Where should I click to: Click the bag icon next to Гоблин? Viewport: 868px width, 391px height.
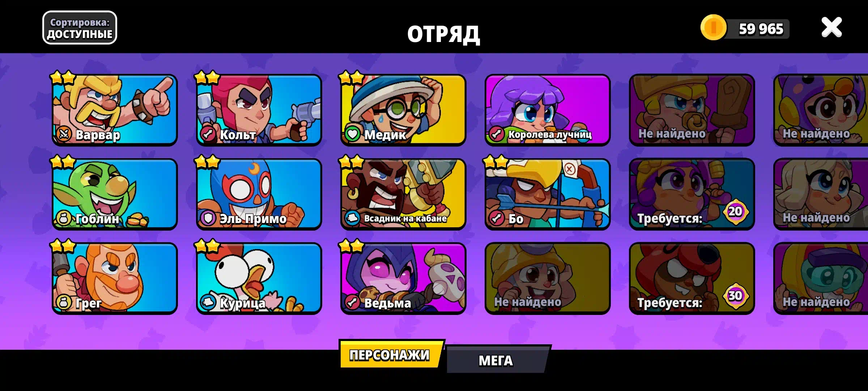[x=64, y=218]
